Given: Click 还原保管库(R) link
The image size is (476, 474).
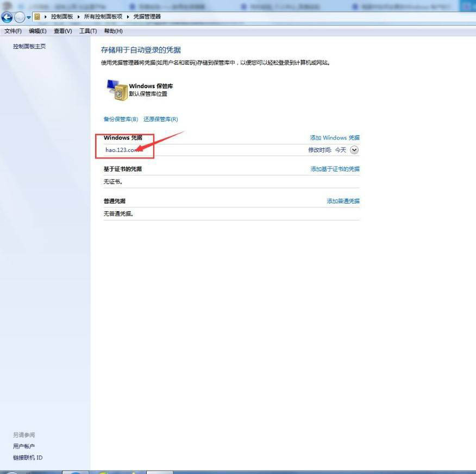Looking at the screenshot, I should 161,119.
